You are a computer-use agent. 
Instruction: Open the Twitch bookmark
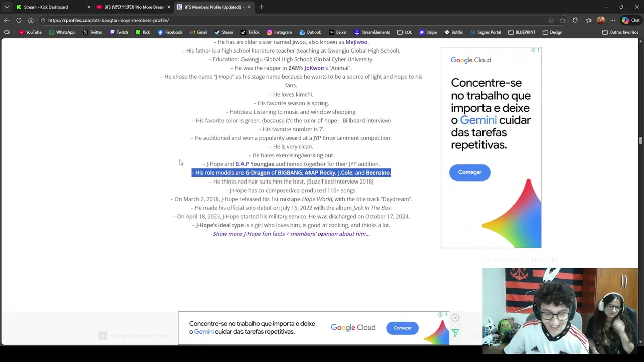pos(118,32)
